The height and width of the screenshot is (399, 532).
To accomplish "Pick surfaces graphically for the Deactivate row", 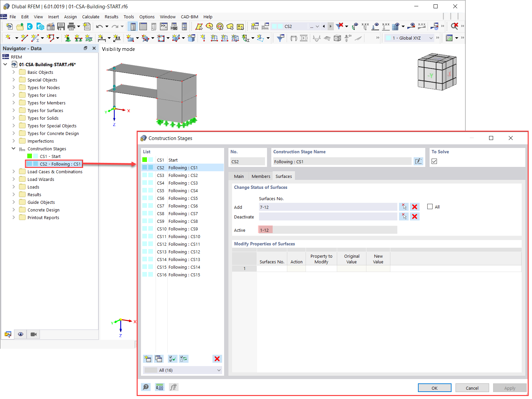I will click(404, 216).
